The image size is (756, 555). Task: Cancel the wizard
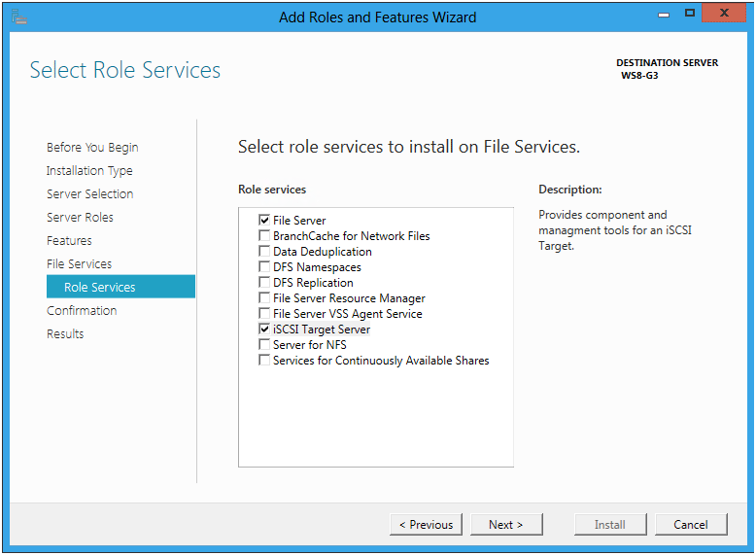click(691, 524)
